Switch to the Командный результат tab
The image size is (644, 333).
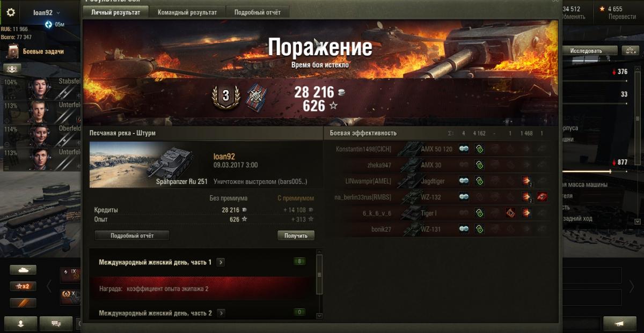(x=187, y=12)
